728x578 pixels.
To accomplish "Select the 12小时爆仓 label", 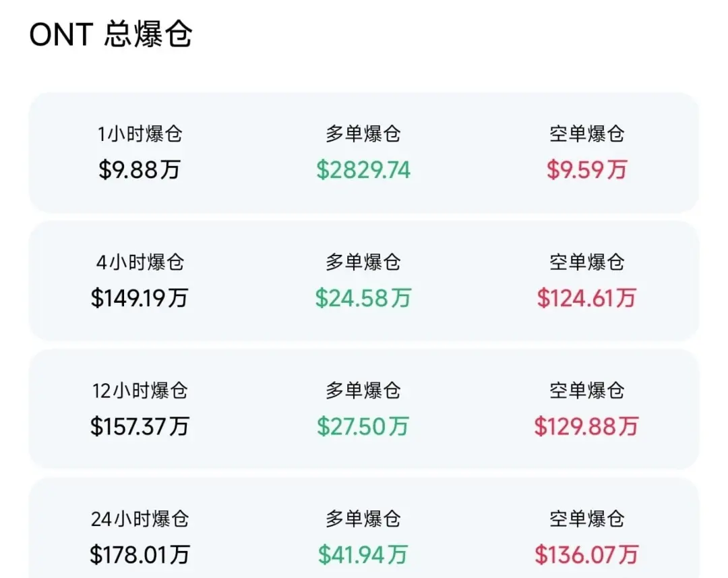I will 140,390.
